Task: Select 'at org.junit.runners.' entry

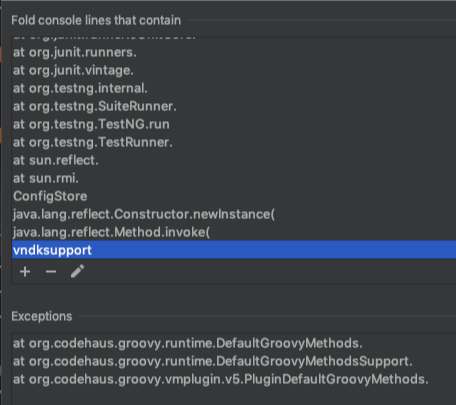Action: (234, 52)
